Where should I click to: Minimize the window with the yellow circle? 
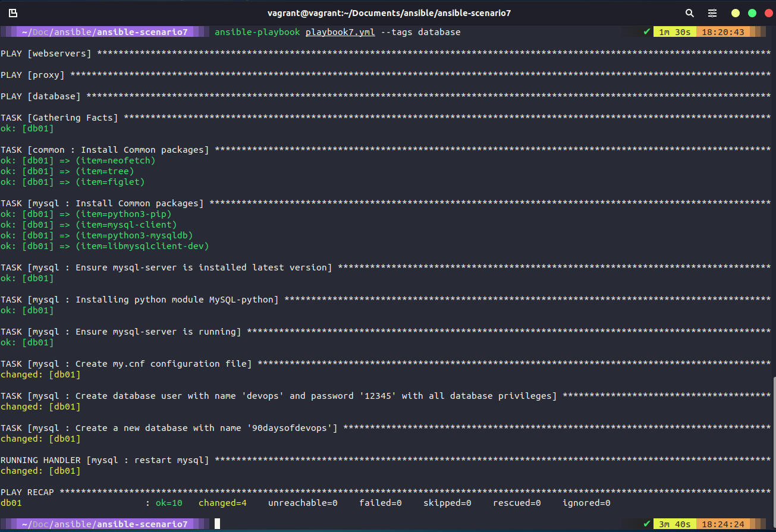click(735, 12)
